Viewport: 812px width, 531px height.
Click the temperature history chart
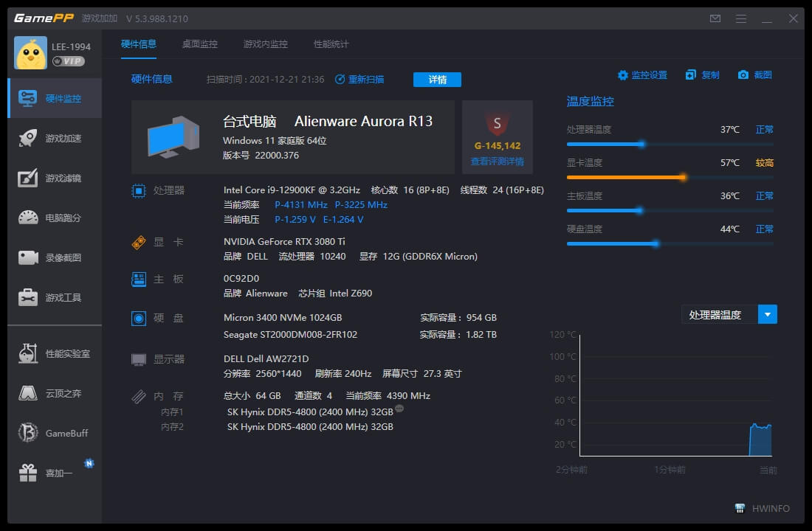675,395
